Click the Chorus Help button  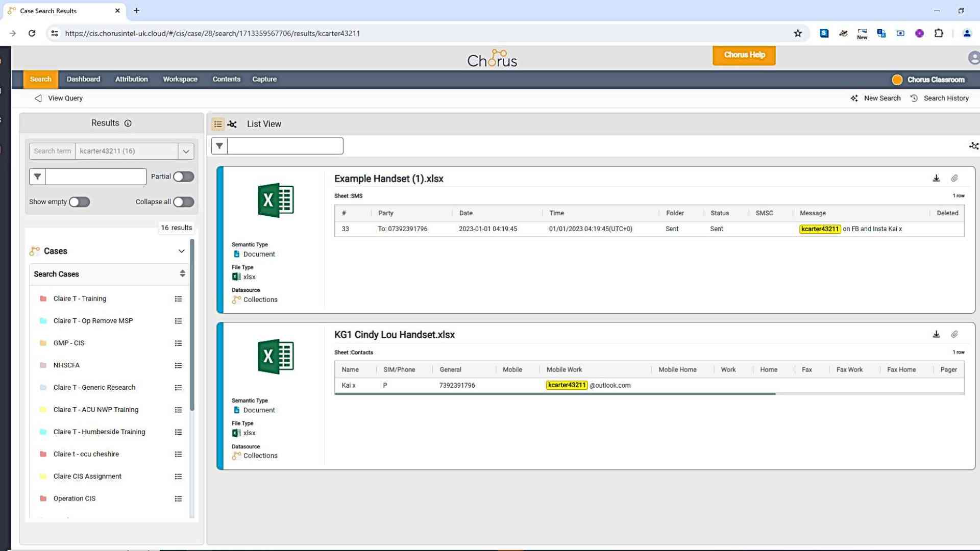tap(744, 55)
